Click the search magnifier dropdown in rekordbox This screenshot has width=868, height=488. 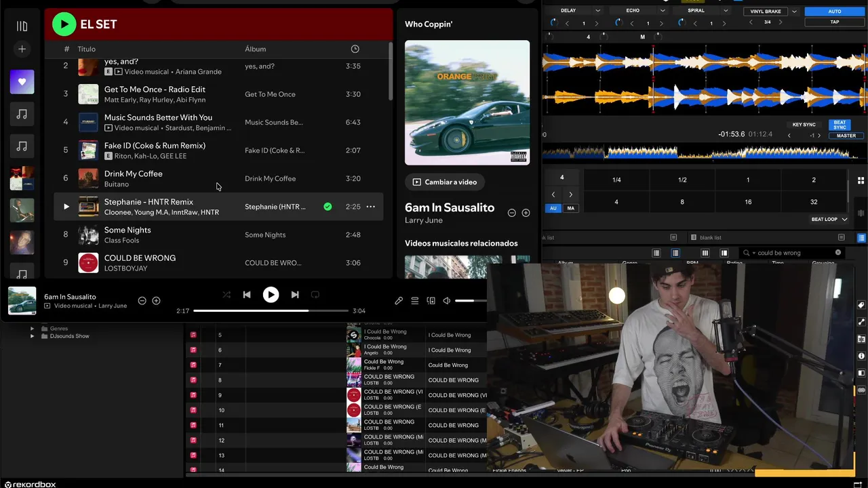[748, 253]
